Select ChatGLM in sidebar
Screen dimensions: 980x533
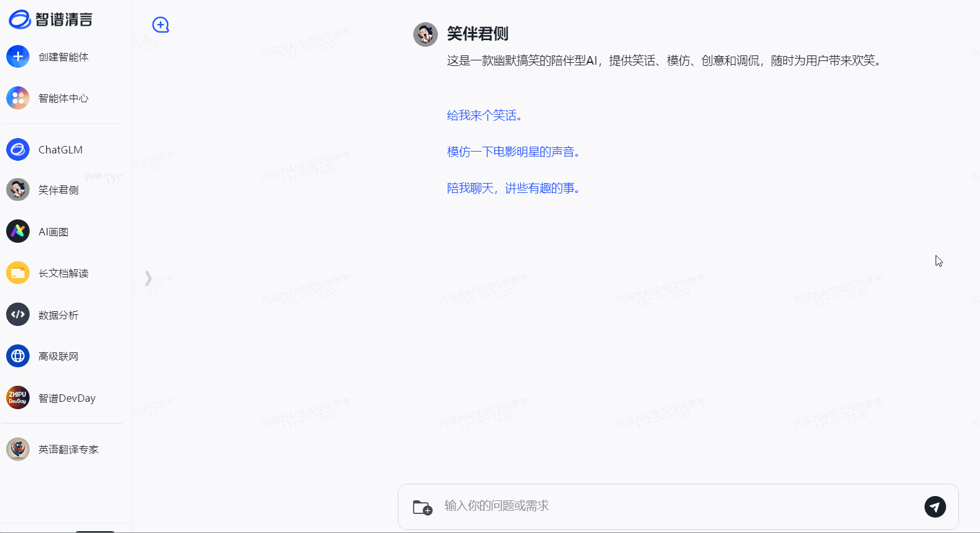60,150
